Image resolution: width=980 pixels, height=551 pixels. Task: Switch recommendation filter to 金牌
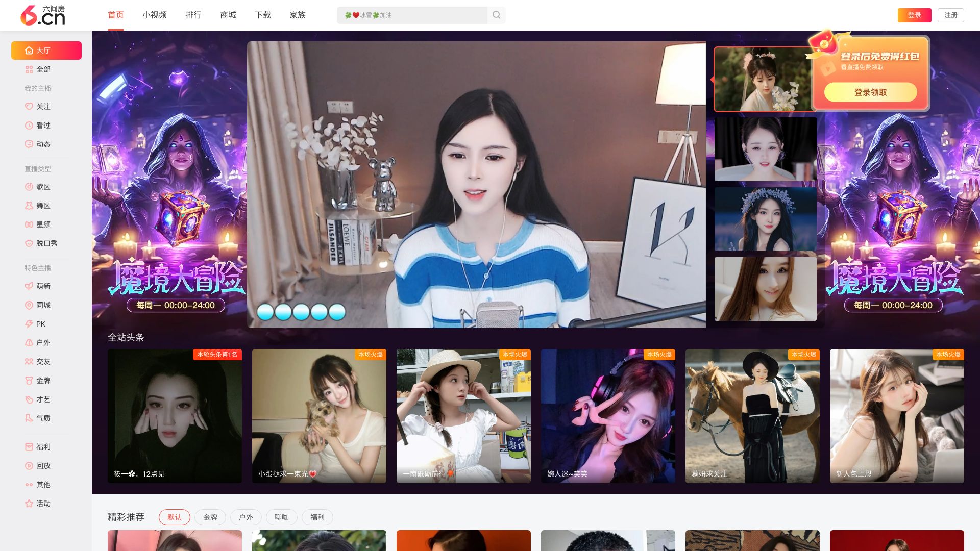coord(210,517)
